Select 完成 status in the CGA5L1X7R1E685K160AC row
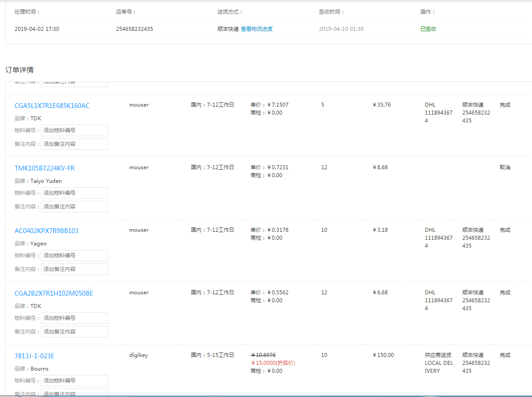The width and height of the screenshot is (532, 397). (505, 105)
